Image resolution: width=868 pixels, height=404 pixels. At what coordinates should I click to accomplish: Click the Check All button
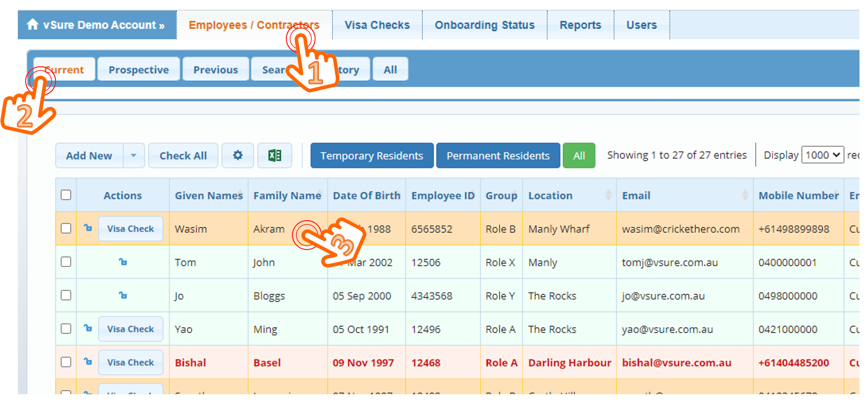183,156
